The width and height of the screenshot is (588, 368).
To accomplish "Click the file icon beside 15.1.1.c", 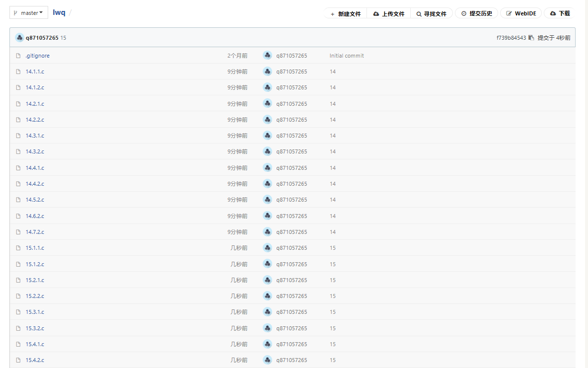I will tap(18, 248).
